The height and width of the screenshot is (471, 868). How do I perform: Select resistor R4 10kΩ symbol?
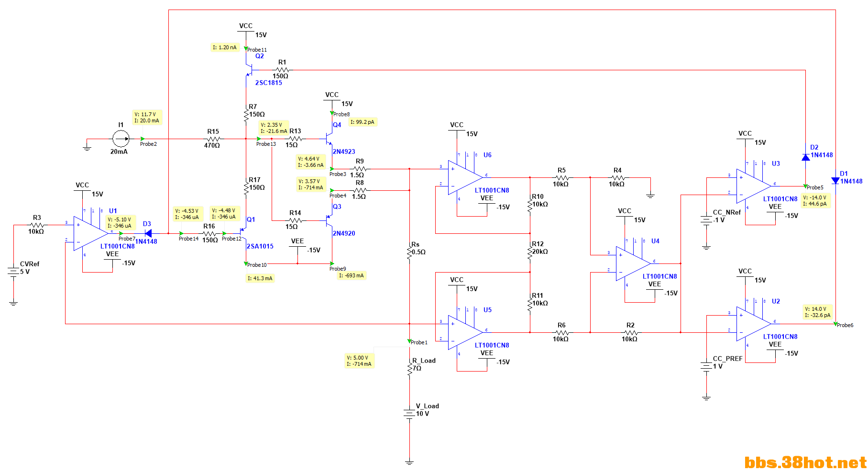click(617, 177)
